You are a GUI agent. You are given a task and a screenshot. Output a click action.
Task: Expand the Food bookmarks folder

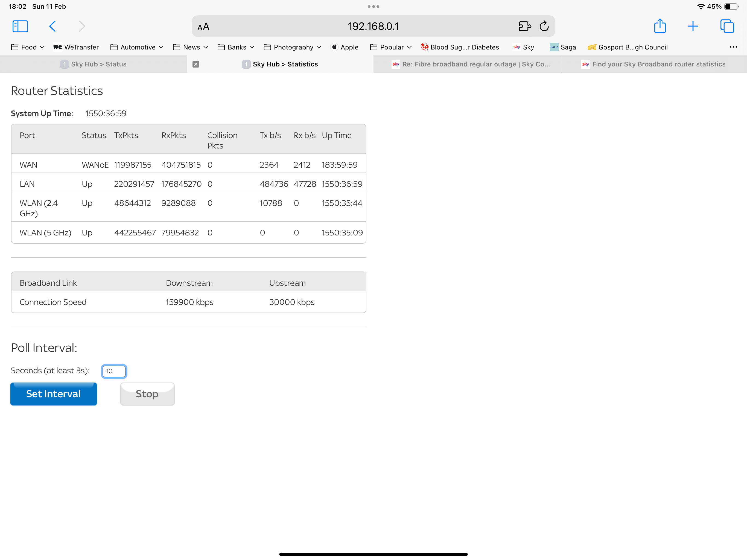[x=28, y=47]
